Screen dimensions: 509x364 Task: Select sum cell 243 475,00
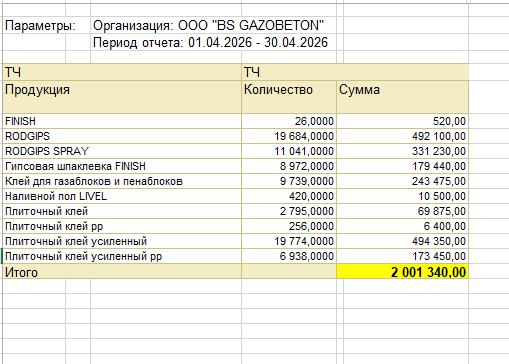click(402, 181)
